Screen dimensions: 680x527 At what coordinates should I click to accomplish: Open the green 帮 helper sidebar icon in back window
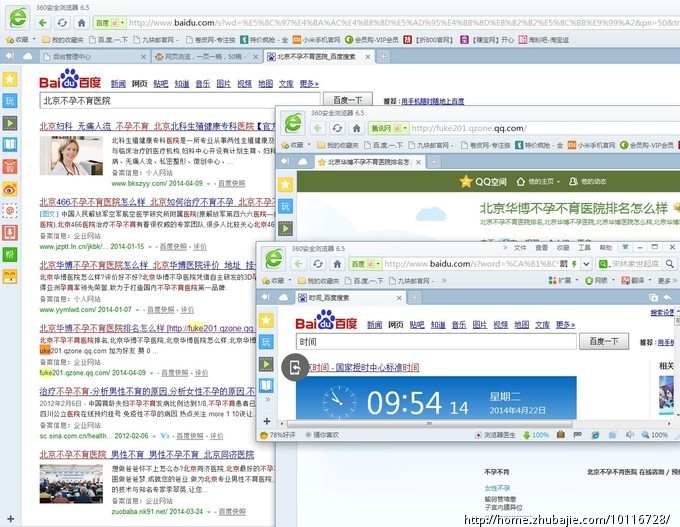tap(10, 255)
